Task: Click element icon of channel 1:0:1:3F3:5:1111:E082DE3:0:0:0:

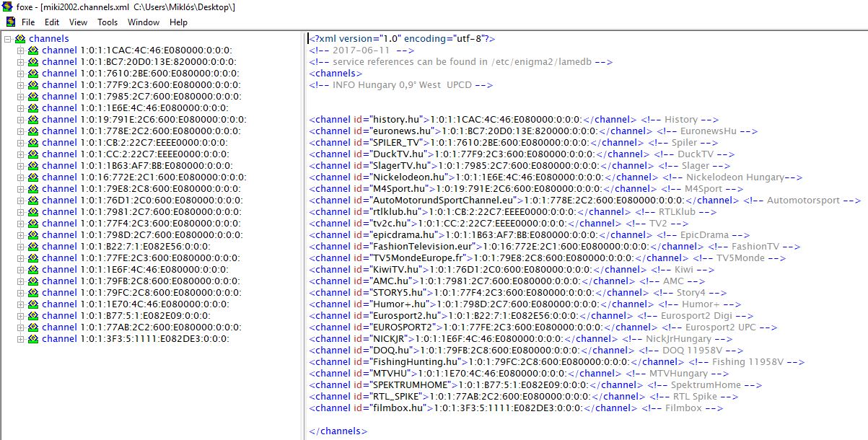Action: click(x=33, y=339)
